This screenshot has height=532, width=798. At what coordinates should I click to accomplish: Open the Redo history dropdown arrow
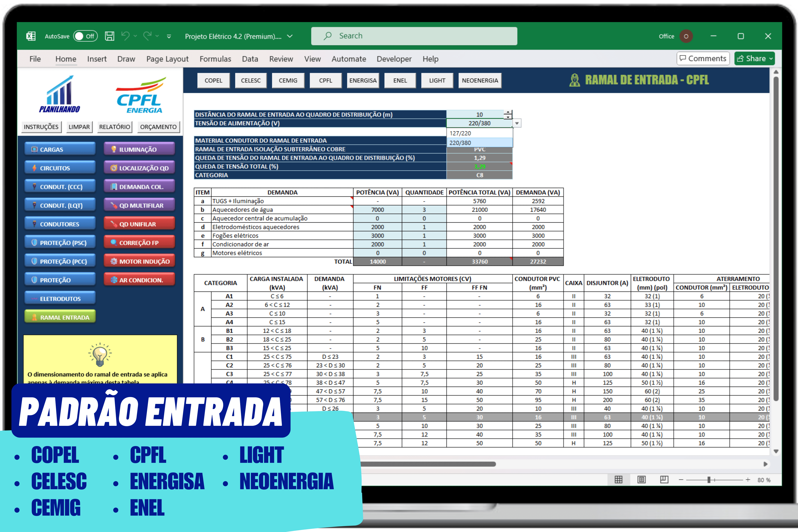157,36
